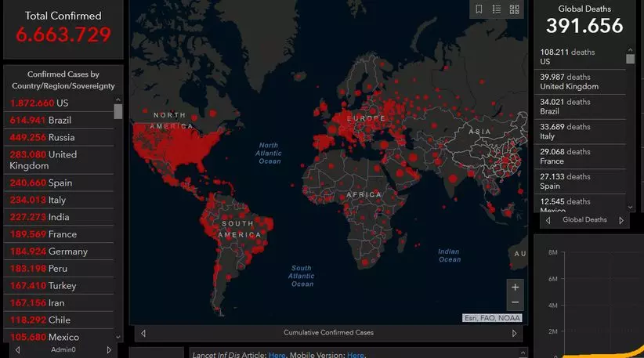Image resolution: width=644 pixels, height=358 pixels.
Task: Zoom in on the map
Action: (x=515, y=287)
